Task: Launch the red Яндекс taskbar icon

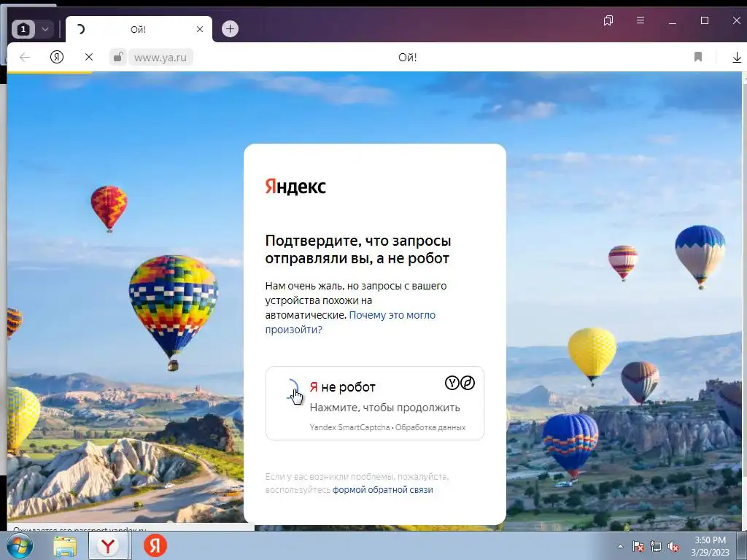Action: [x=155, y=545]
